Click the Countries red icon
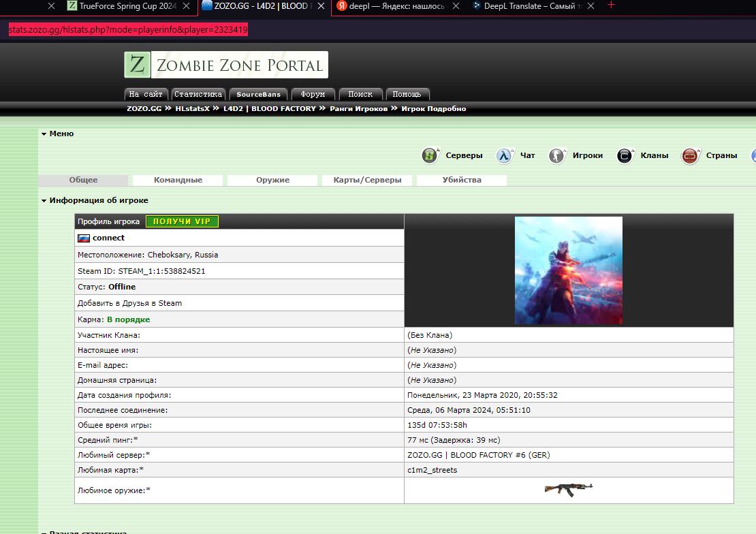Viewport: 756px width, 534px height. [691, 156]
